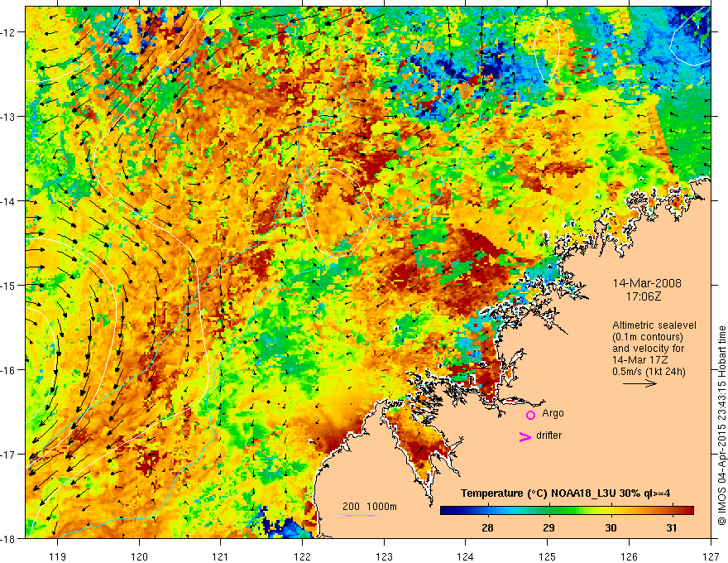Image resolution: width=728 pixels, height=563 pixels.
Task: Click the 17:06Z time label
Action: [643, 296]
